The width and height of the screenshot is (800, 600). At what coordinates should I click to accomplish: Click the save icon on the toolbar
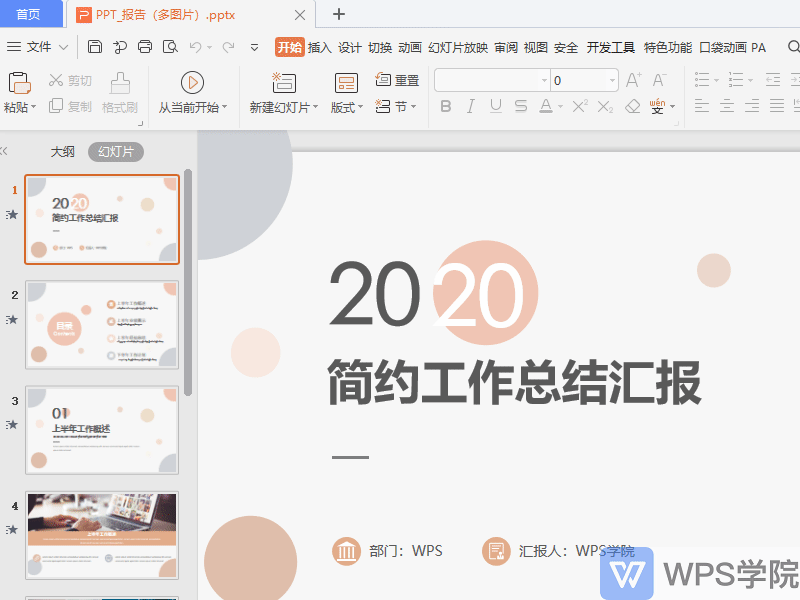(x=94, y=46)
